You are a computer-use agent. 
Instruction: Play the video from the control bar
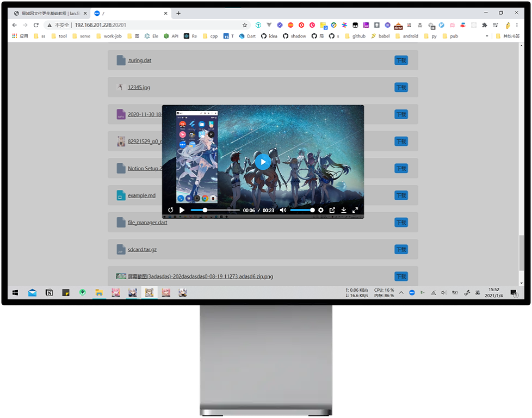182,210
